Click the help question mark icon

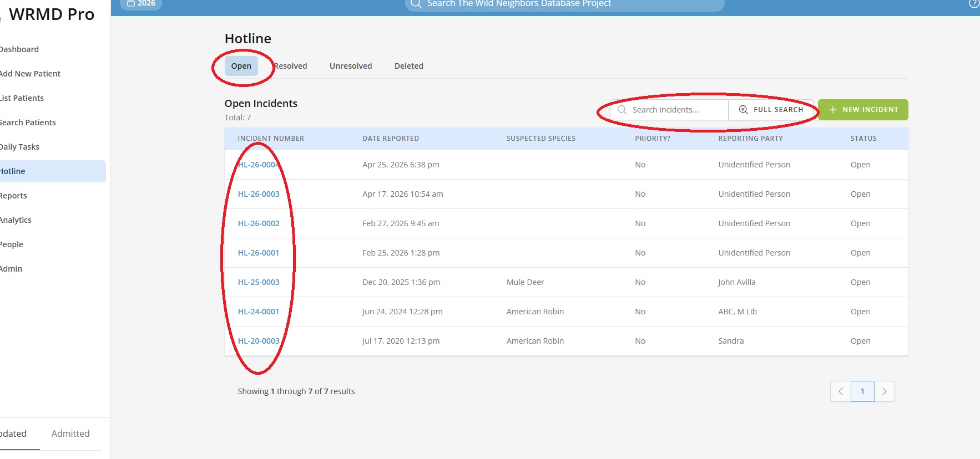(974, 4)
